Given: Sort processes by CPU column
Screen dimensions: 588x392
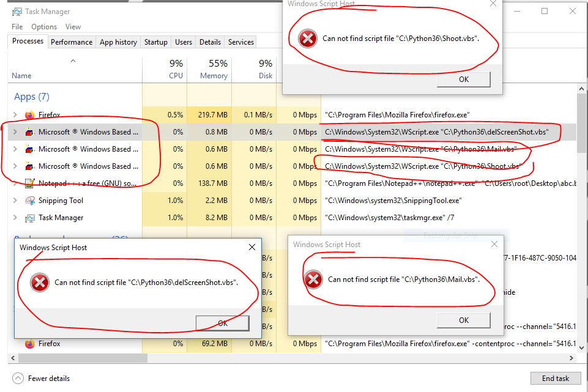Looking at the screenshot, I should [x=165, y=69].
